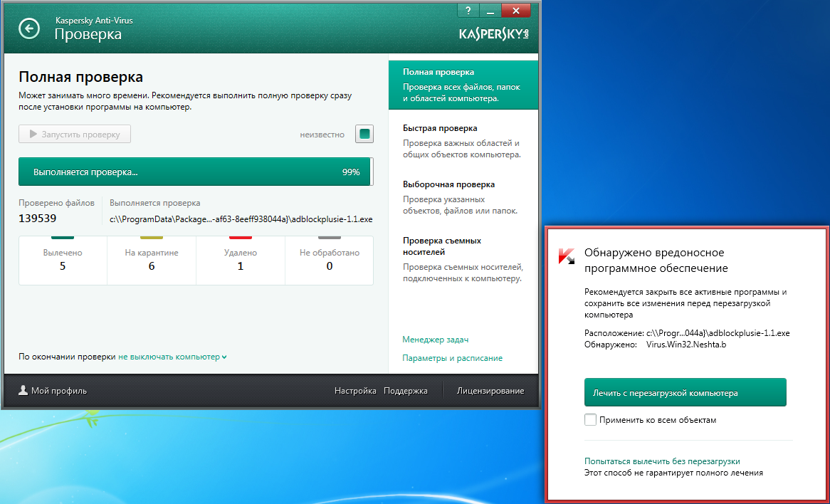Screen dimensions: 830x504
Task: Open 'Проверка съемных носителей' tab
Action: (x=463, y=259)
